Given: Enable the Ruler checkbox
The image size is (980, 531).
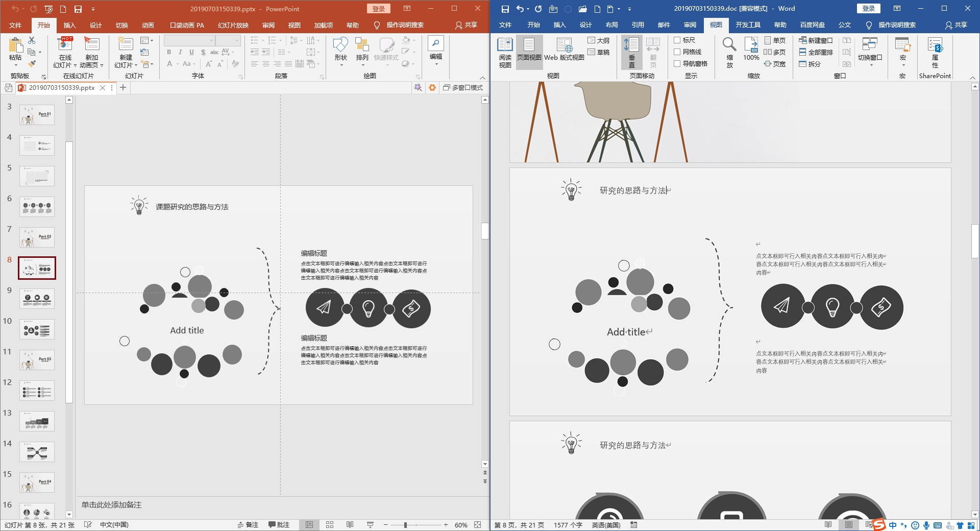Looking at the screenshot, I should 677,40.
